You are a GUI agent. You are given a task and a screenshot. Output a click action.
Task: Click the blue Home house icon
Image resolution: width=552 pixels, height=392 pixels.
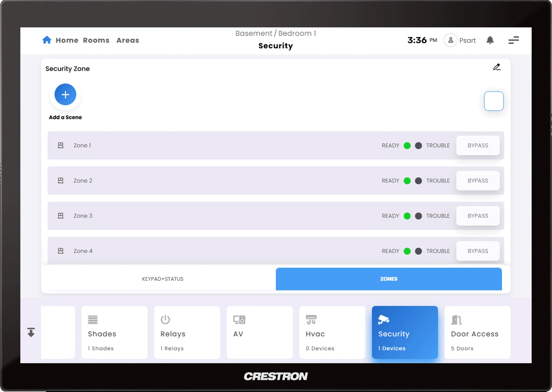(x=47, y=40)
